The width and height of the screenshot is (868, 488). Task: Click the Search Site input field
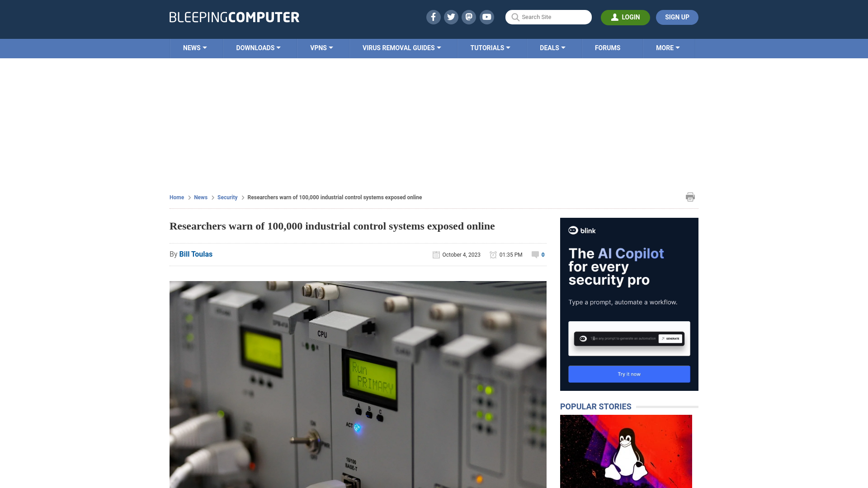(548, 17)
